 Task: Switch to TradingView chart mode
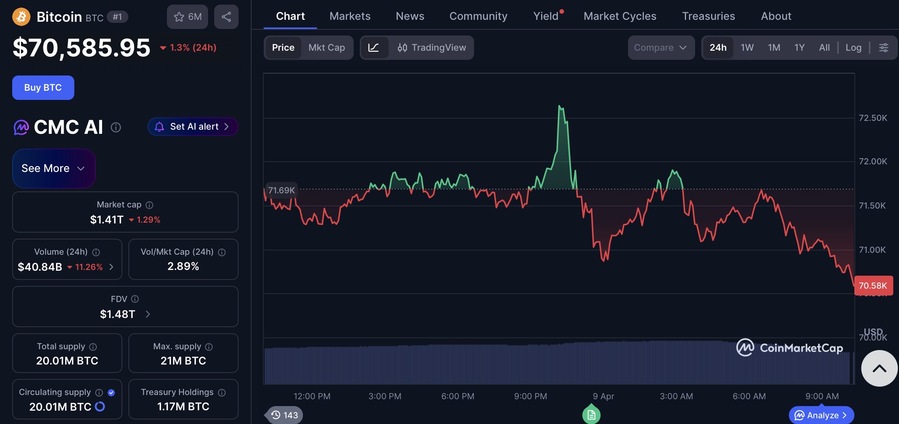tap(431, 47)
